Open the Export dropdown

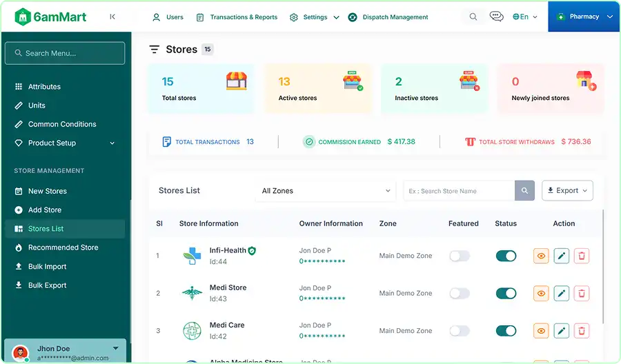567,191
